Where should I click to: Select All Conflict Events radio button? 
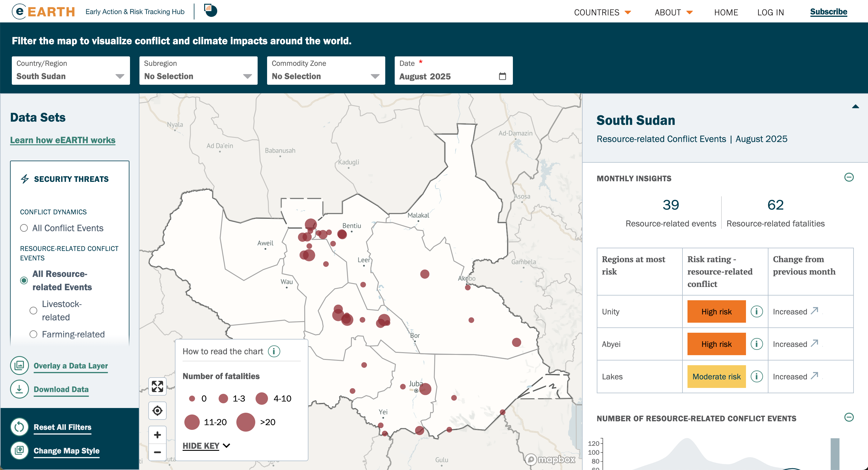click(x=24, y=228)
